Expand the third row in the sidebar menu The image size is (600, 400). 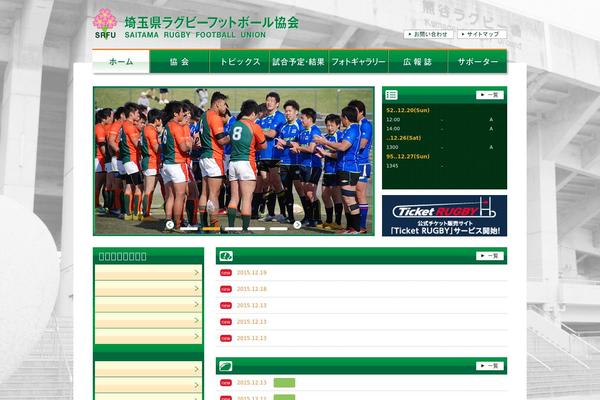tap(148, 305)
